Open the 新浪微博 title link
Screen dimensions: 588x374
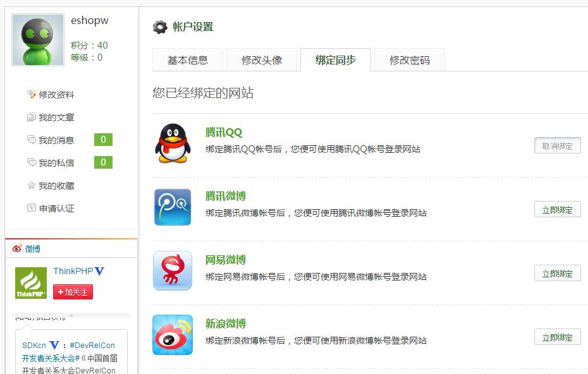coord(225,323)
